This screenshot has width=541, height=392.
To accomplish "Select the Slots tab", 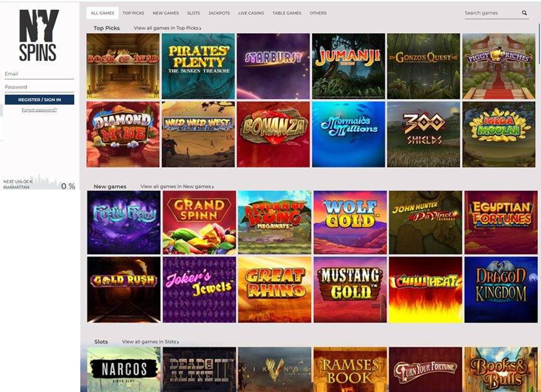I will (x=193, y=13).
